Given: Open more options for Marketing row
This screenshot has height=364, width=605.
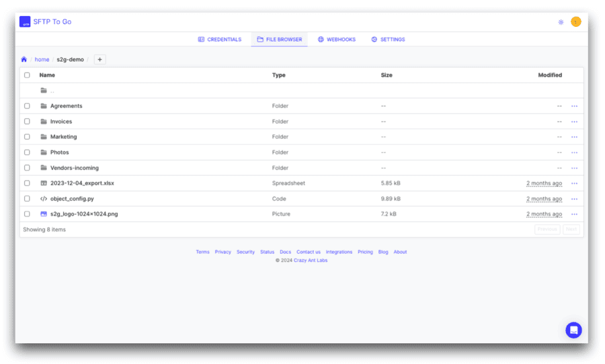Looking at the screenshot, I should (574, 137).
